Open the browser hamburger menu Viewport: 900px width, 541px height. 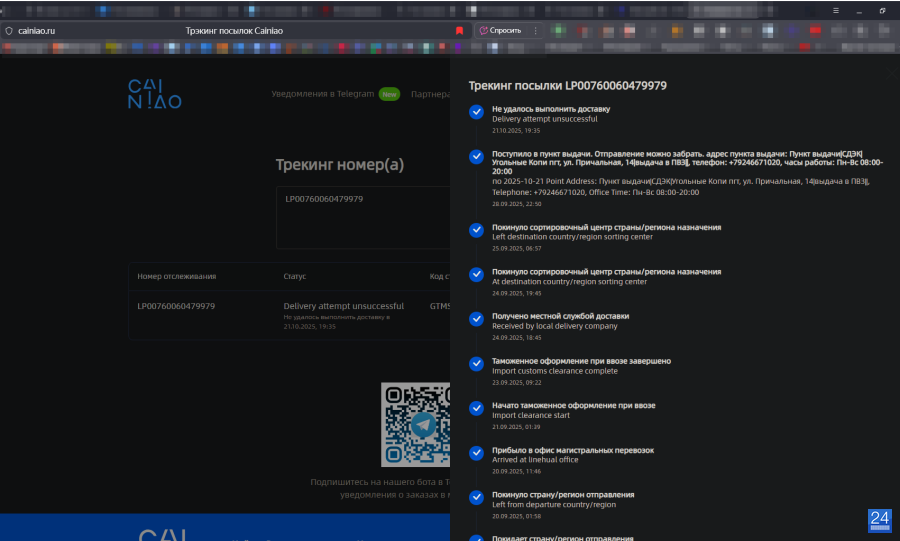tap(836, 10)
